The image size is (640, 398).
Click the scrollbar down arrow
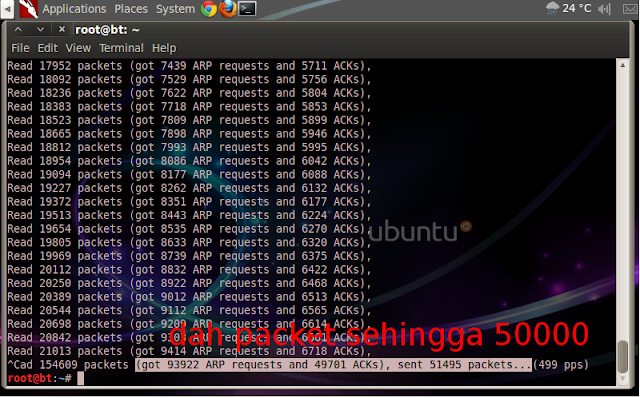(x=622, y=378)
